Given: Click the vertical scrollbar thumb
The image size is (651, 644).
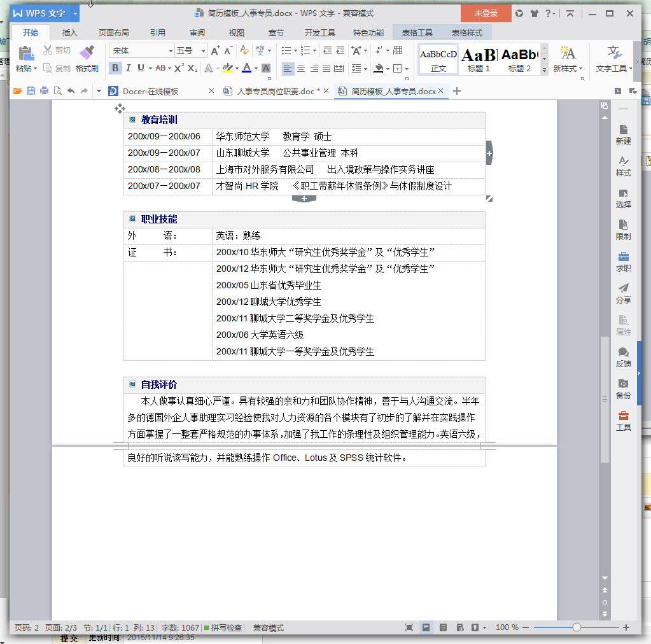Looking at the screenshot, I should point(605,400).
